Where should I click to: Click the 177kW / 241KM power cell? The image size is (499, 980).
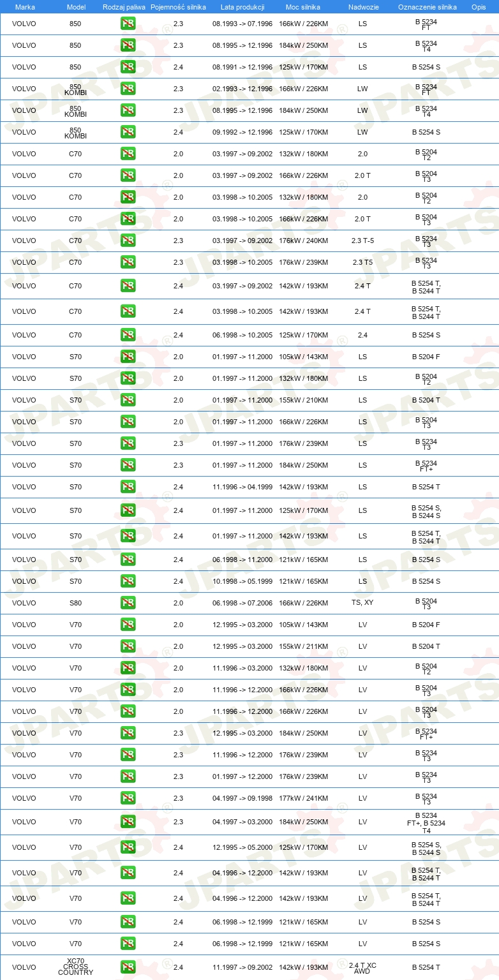(303, 799)
